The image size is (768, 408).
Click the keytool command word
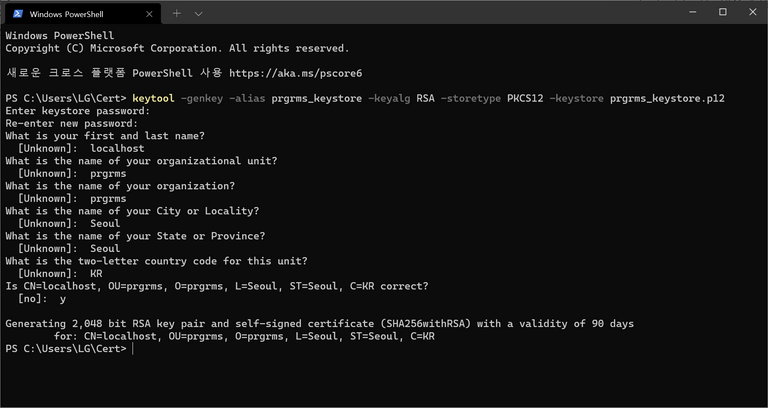pos(153,98)
